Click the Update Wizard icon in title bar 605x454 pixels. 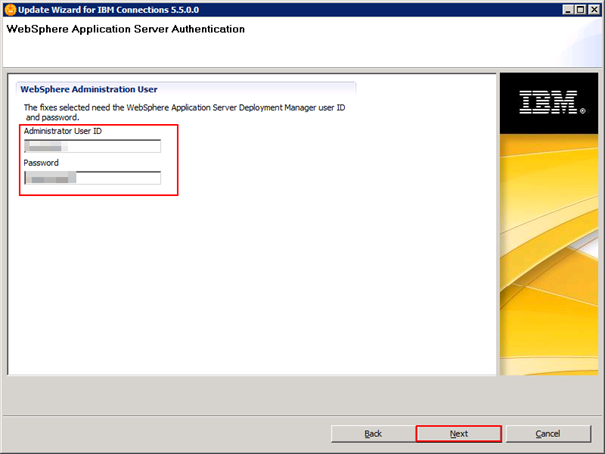coord(9,9)
